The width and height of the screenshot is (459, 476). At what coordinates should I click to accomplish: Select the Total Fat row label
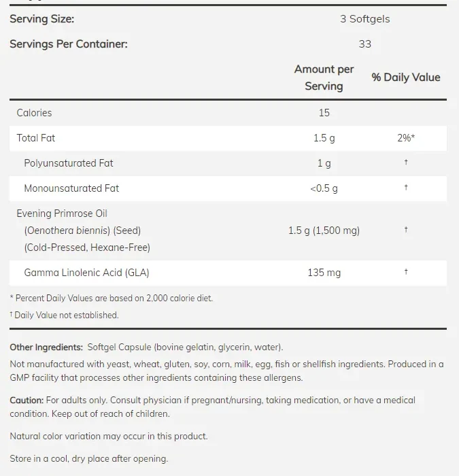pyautogui.click(x=36, y=138)
